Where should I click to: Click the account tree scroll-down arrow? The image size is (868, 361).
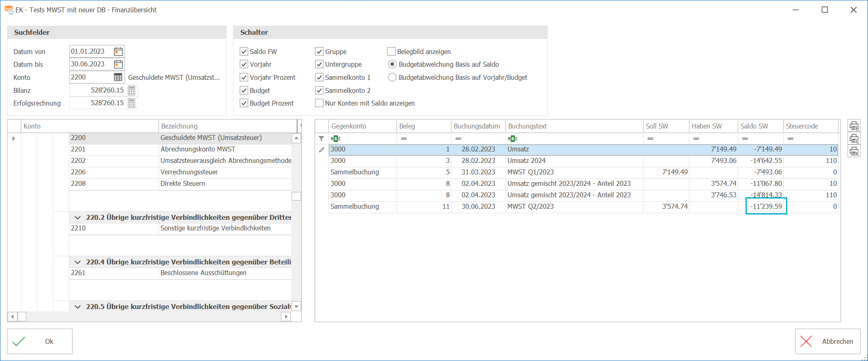(x=297, y=306)
